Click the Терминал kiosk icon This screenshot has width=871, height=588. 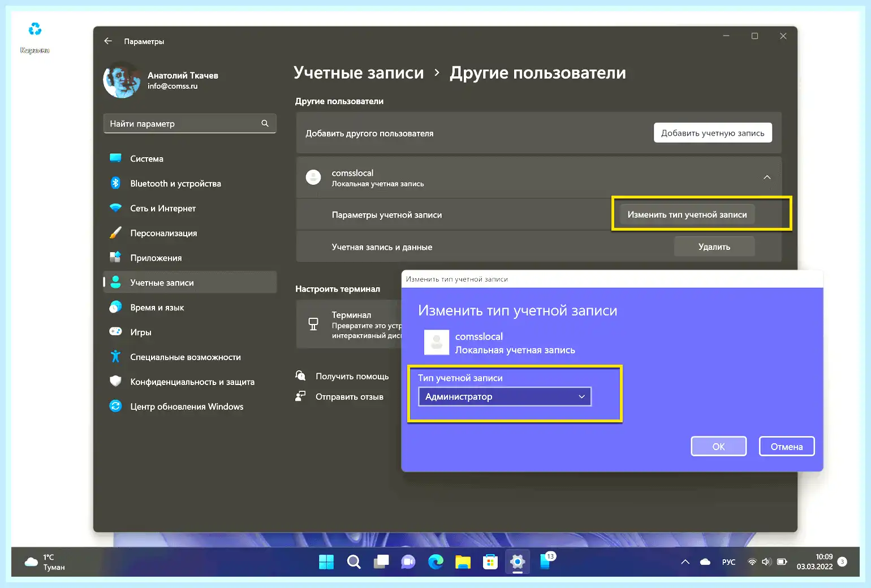pos(313,324)
